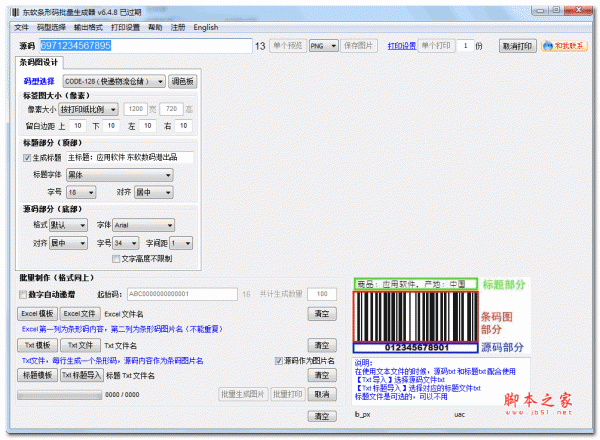Enable 文字高度不限制 checkbox
The height and width of the screenshot is (440, 600).
tap(113, 259)
